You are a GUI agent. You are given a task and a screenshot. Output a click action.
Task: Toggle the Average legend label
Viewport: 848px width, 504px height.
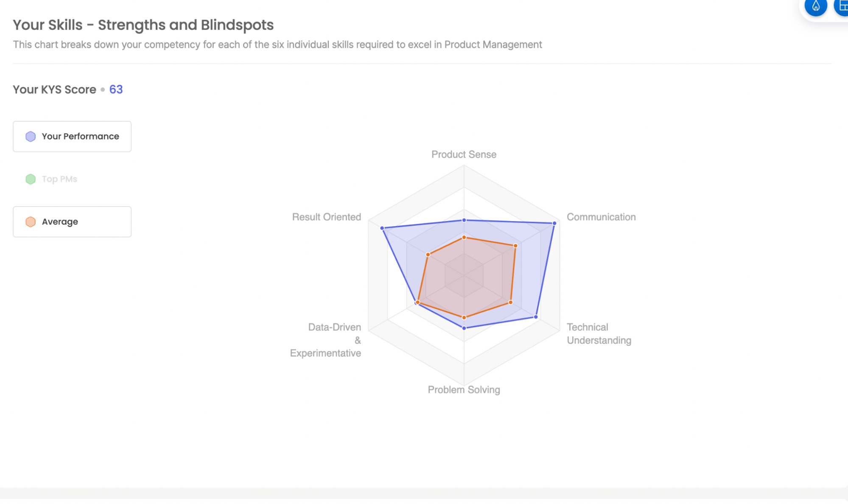coord(60,222)
